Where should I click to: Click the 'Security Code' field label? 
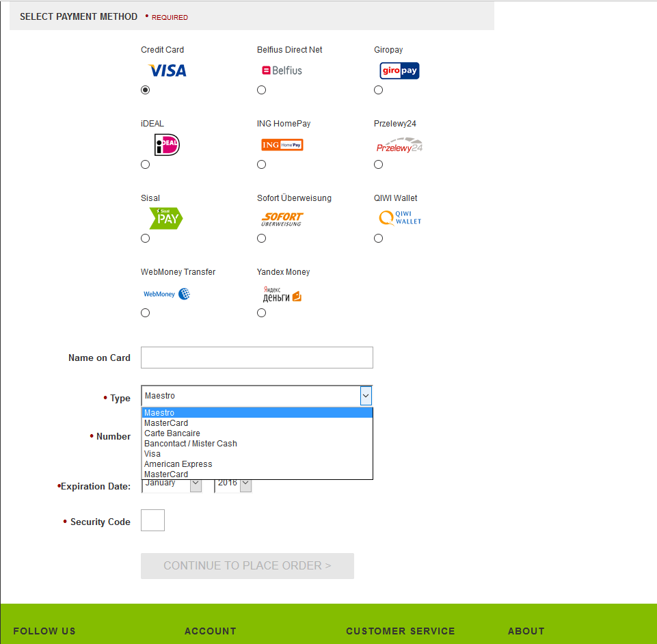pos(100,522)
